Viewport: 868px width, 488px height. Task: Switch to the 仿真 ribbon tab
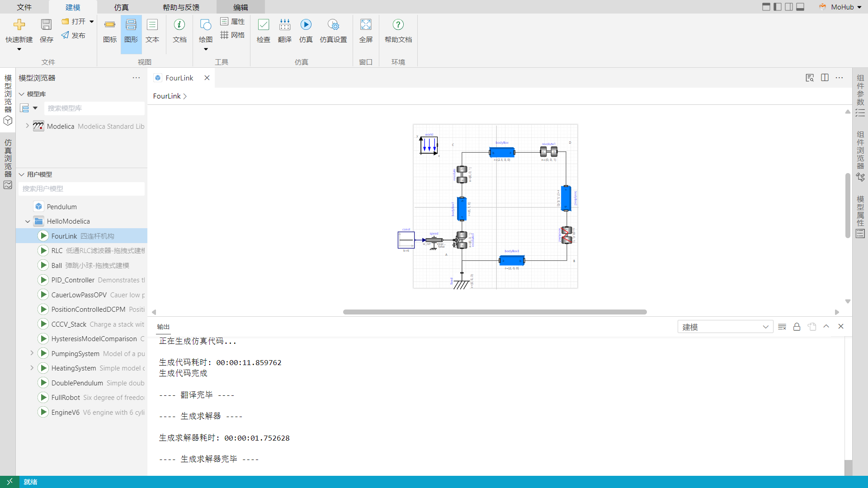coord(121,7)
